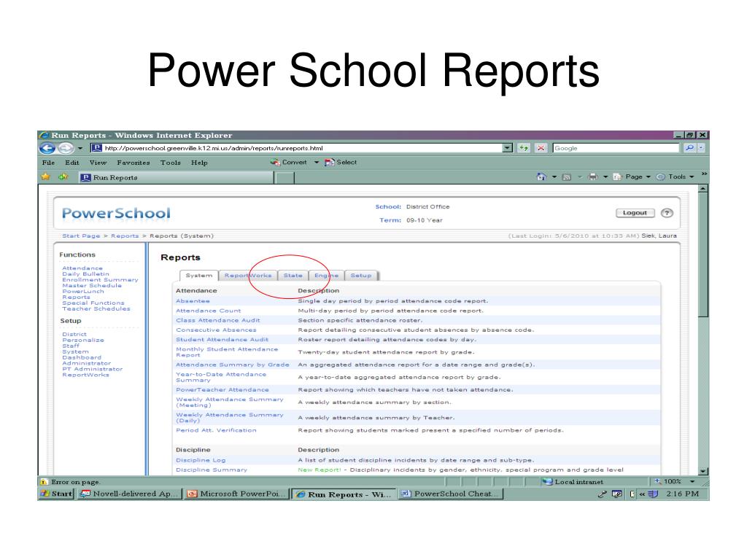Screen dimensions: 747x560
Task: Click the browser Forward arrow button
Action: click(x=66, y=148)
